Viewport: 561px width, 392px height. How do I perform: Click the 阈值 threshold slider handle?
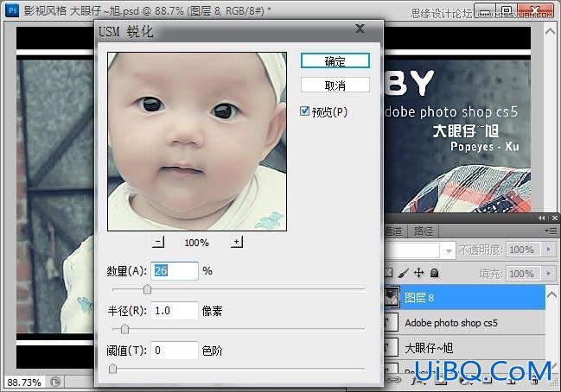coord(112,369)
